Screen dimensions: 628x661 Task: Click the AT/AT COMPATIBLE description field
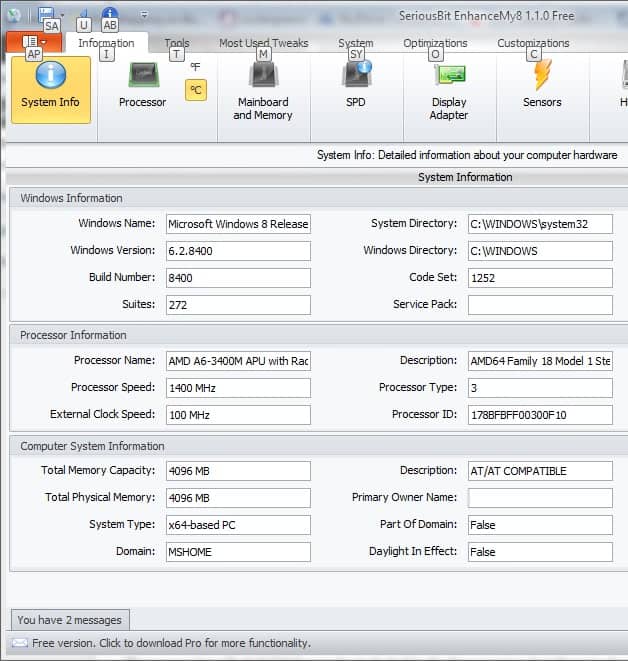pos(540,471)
